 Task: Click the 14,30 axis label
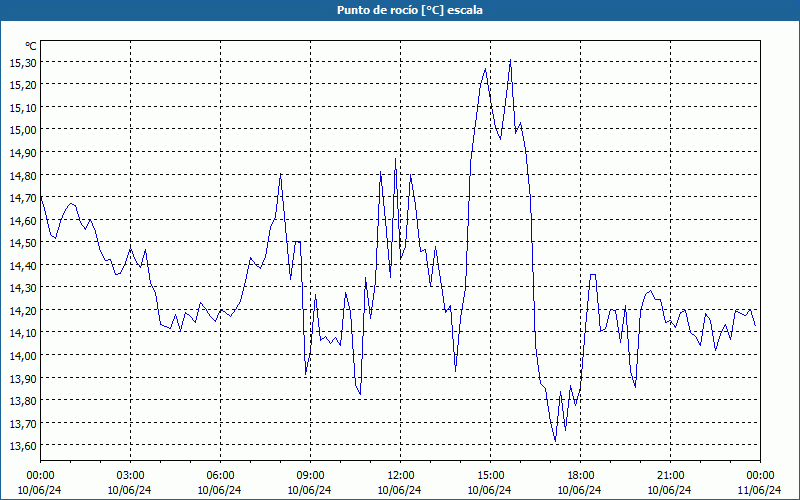click(22, 287)
